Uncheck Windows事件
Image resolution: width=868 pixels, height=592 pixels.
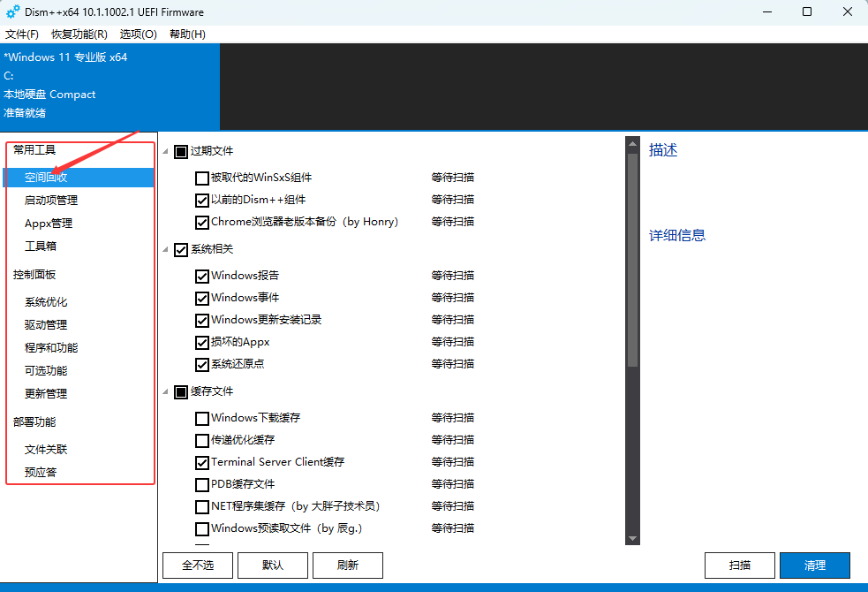(x=202, y=298)
